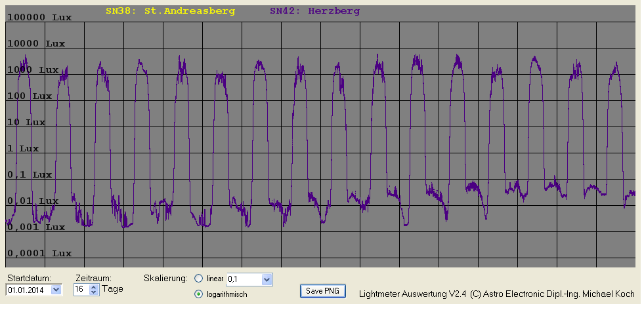Click the SN42: Herzberg legend label

[x=314, y=11]
